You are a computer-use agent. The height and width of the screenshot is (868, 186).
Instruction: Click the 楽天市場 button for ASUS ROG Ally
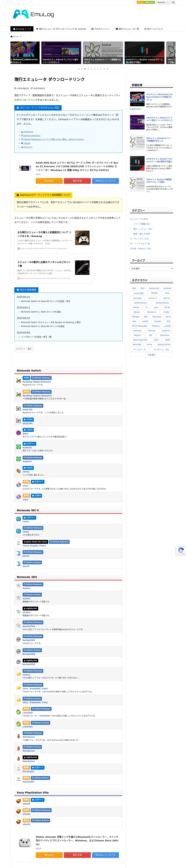[77, 181]
